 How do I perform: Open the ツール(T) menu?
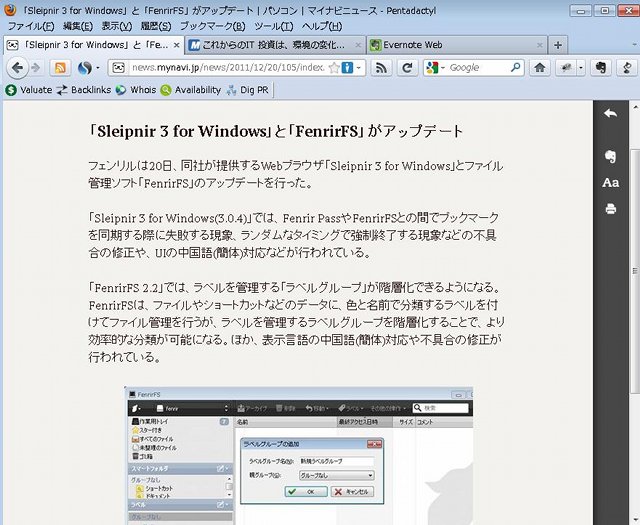click(273, 27)
